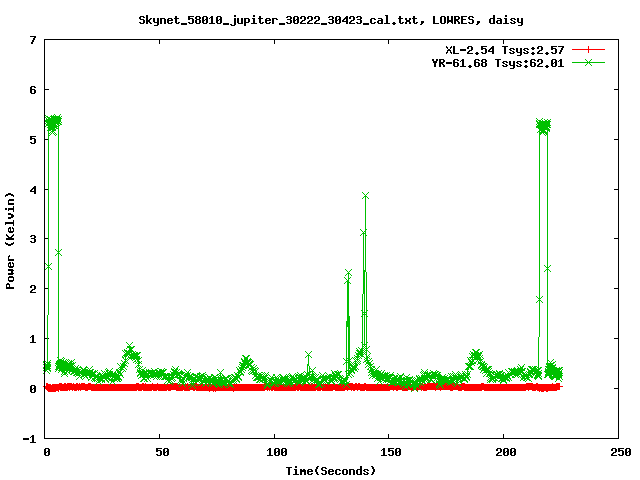
Task: Click the red XL legend line sample
Action: [x=588, y=50]
